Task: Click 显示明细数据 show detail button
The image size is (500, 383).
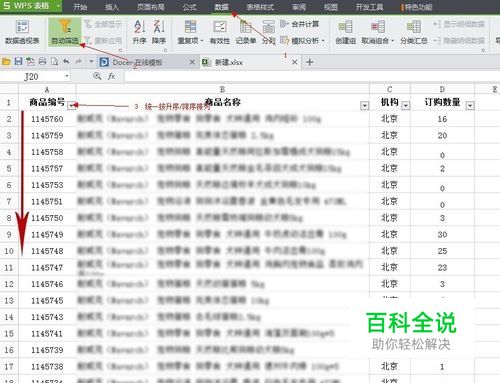Action: click(459, 24)
